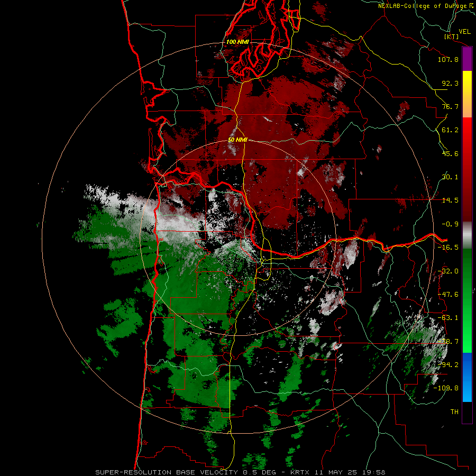
Task: Click the purple segment of the color bar
Action: click(467, 59)
